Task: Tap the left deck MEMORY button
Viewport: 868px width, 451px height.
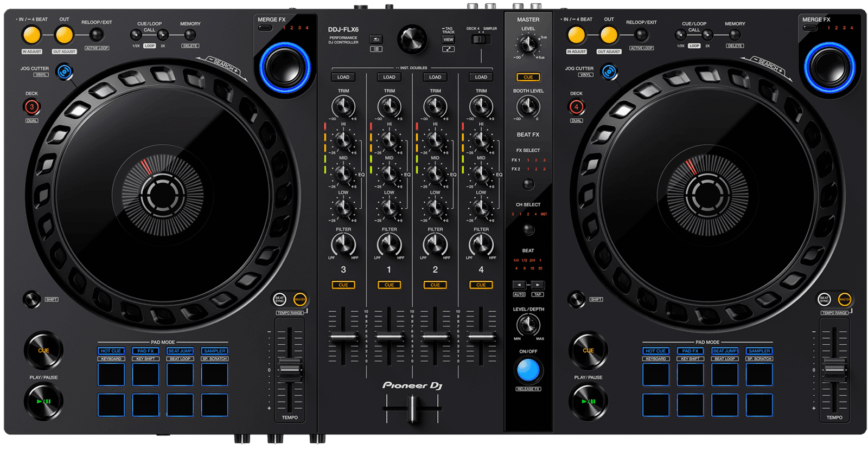Action: pyautogui.click(x=190, y=35)
